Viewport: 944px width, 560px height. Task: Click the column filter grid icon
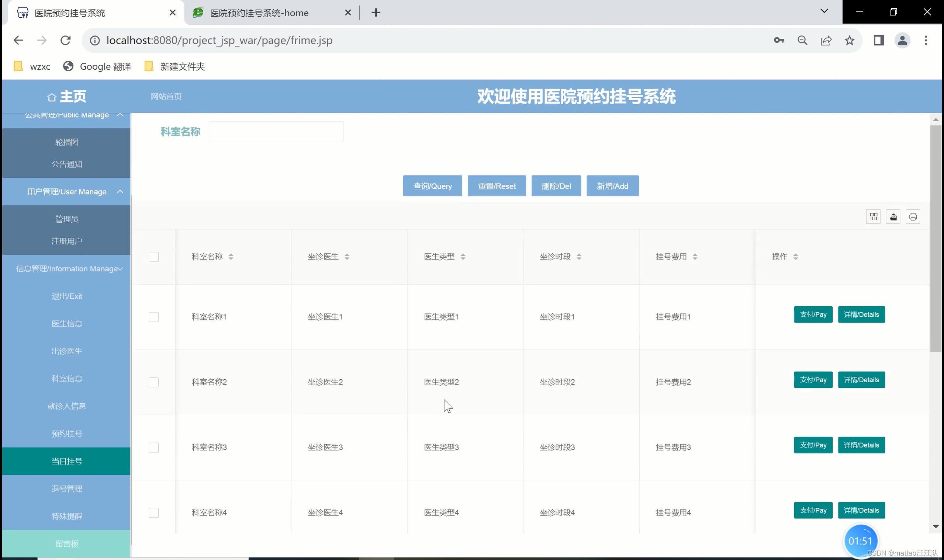click(873, 217)
